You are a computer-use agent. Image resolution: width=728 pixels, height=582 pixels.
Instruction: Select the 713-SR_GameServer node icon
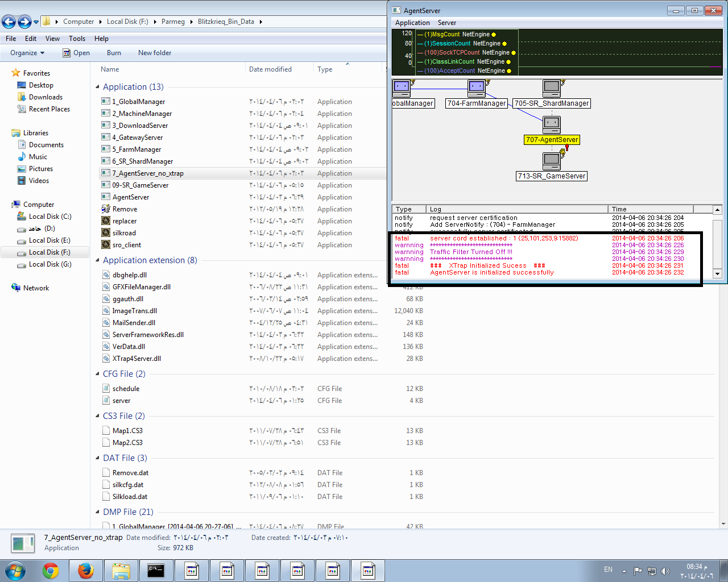(x=552, y=161)
